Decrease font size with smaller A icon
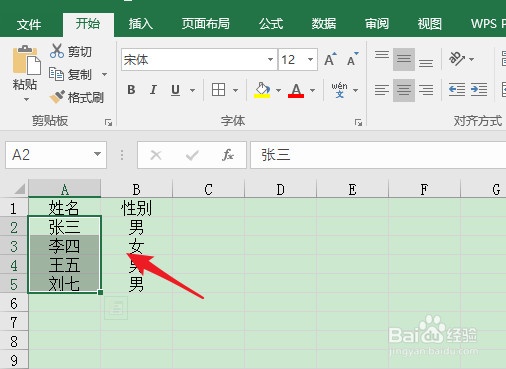 (x=353, y=59)
